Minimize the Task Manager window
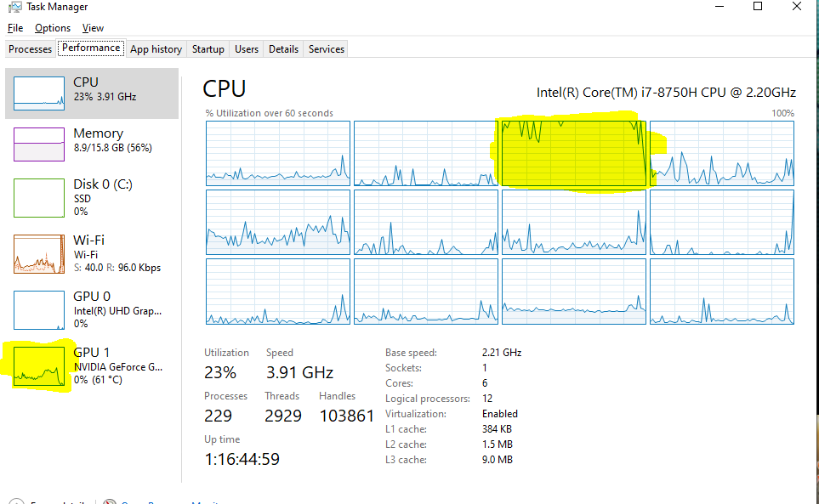 (x=719, y=6)
